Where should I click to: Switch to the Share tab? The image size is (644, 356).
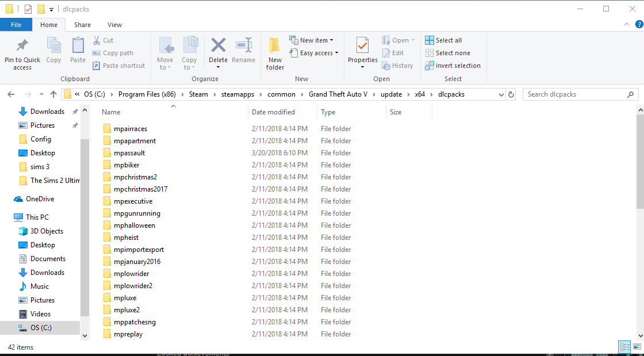click(x=82, y=25)
